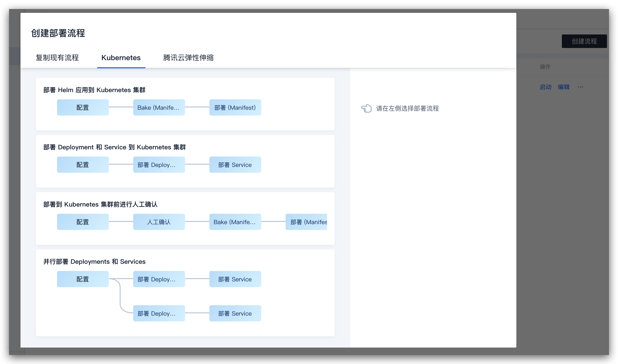
Task: Click the 人工确认 stage box
Action: 159,222
